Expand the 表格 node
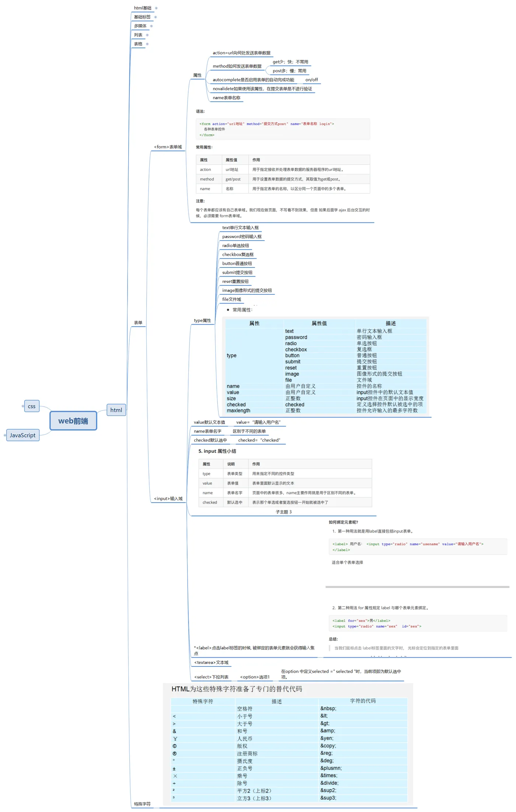The height and width of the screenshot is (812, 516). pyautogui.click(x=147, y=44)
